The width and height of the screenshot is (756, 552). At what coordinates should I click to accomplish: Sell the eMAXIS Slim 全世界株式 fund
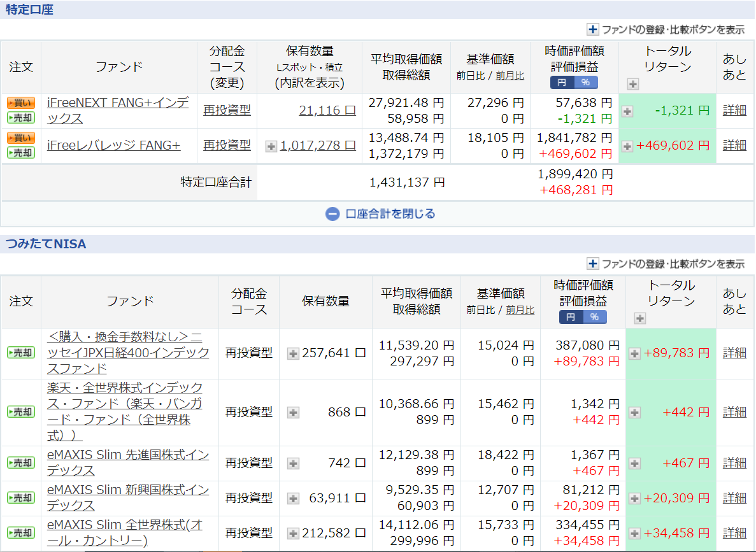(x=21, y=533)
